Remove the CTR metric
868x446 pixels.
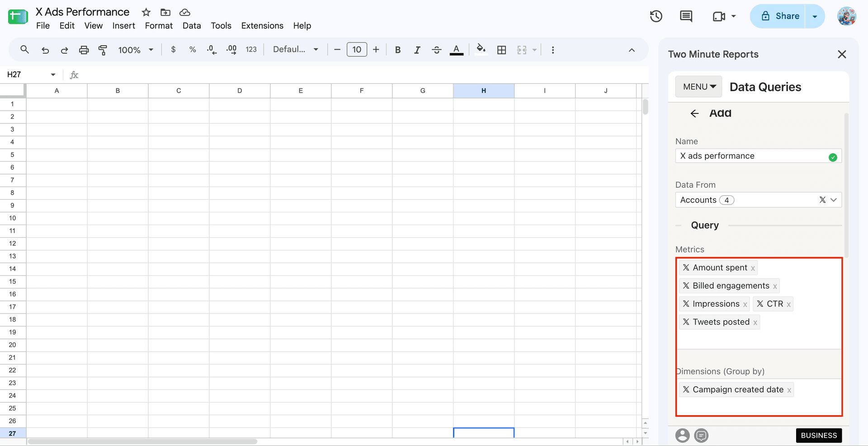tap(788, 305)
